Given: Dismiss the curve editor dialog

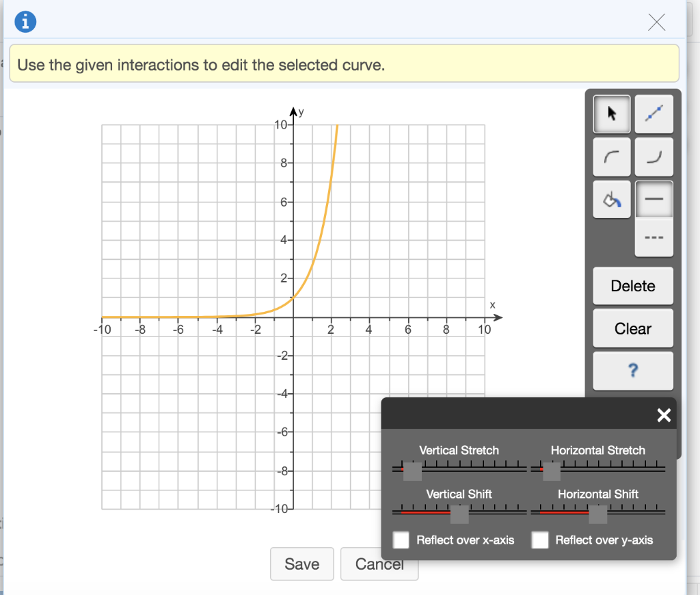Looking at the screenshot, I should coord(656,22).
